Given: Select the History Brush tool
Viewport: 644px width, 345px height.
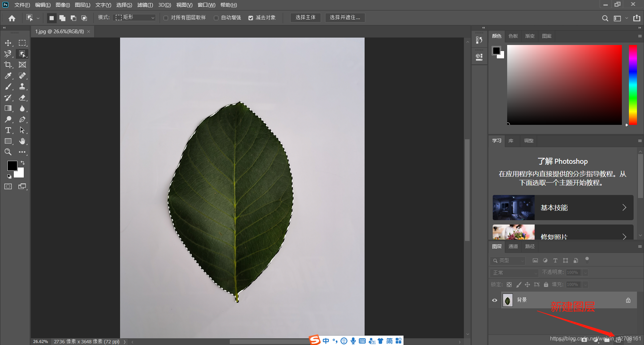Looking at the screenshot, I should 8,98.
